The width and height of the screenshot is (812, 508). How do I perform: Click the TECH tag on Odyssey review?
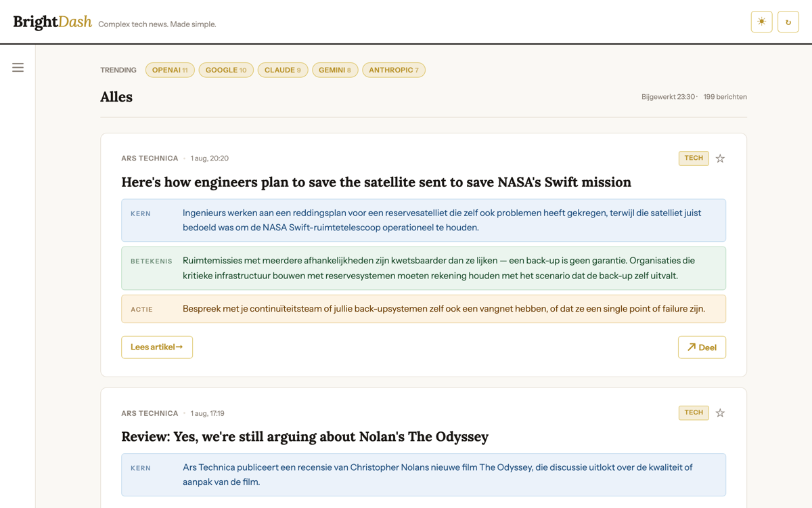click(694, 412)
